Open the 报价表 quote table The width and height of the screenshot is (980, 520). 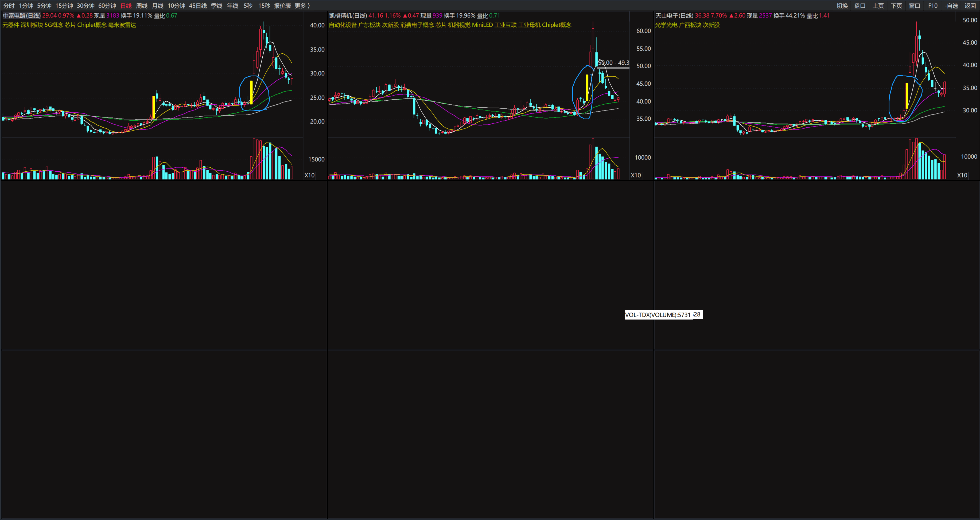tap(282, 6)
